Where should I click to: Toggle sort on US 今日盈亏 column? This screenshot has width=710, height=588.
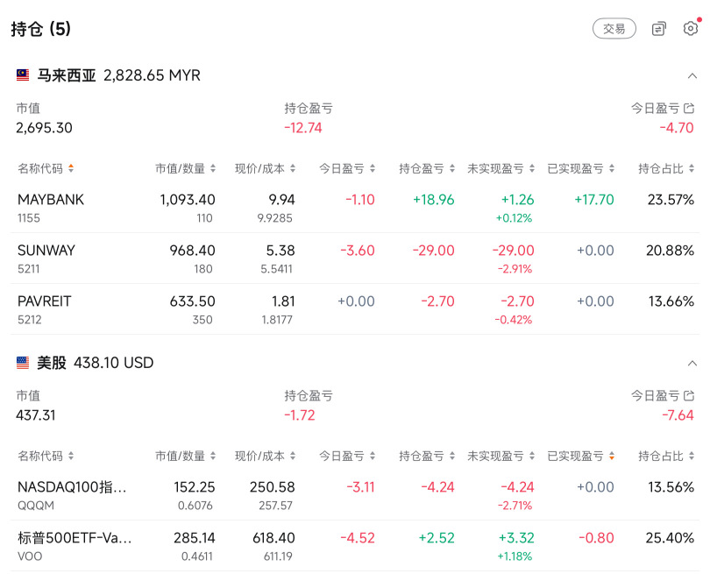pos(347,456)
